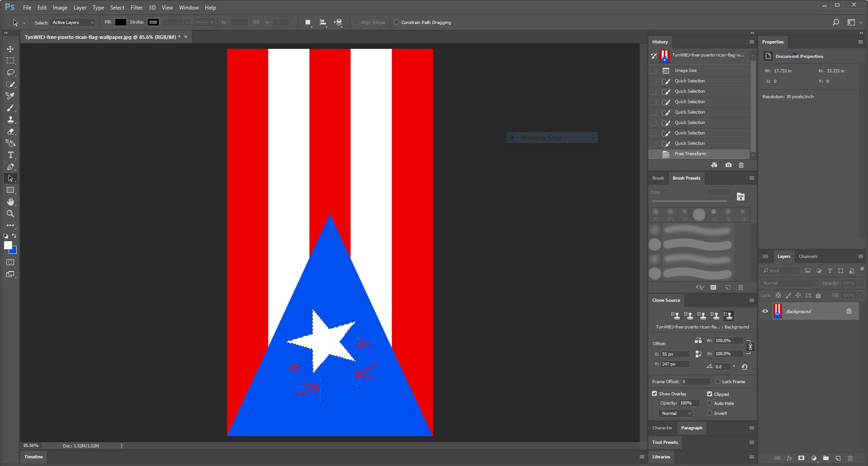Open layer Kind filter dropdown
Viewport: 868px width, 466px height.
pyautogui.click(x=780, y=271)
